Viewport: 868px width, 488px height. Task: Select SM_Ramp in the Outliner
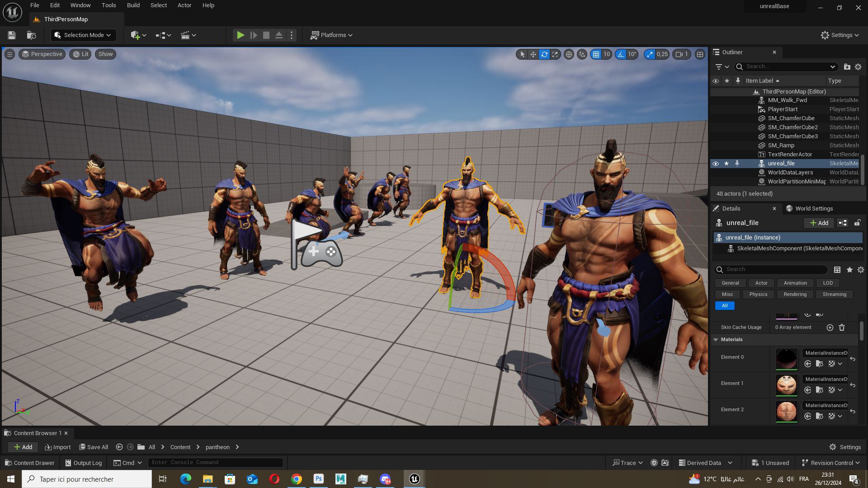[x=781, y=145]
